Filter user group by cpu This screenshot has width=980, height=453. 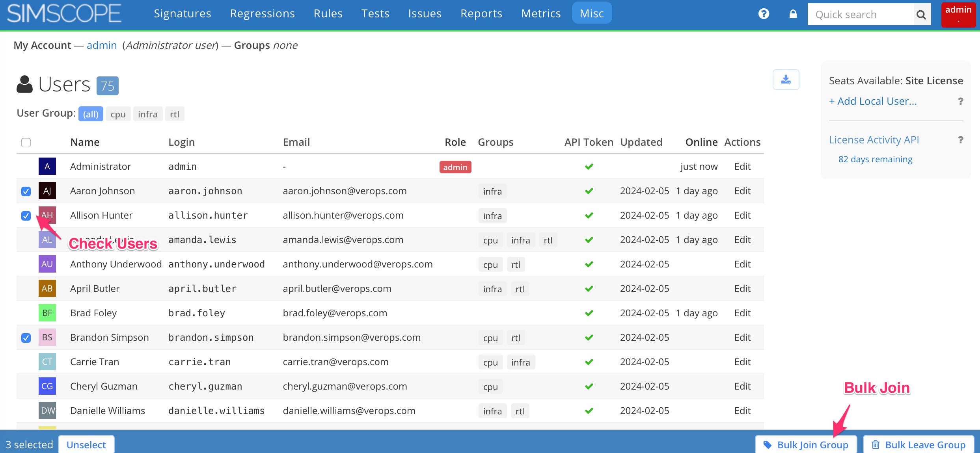[118, 114]
